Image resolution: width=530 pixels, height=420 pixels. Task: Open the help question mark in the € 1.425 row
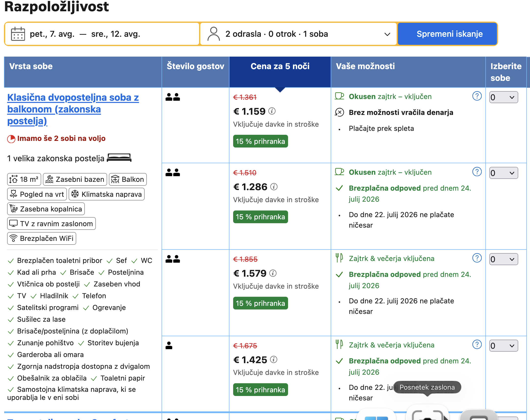(477, 345)
